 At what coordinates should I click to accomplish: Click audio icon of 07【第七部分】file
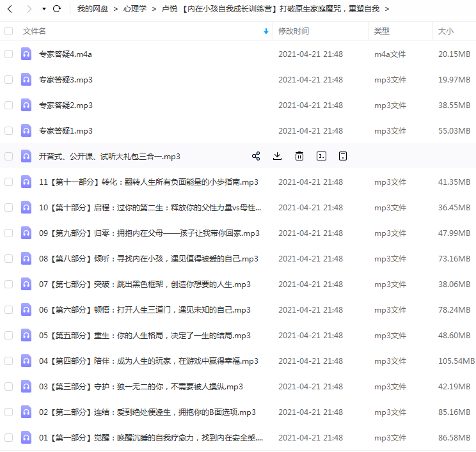[26, 284]
